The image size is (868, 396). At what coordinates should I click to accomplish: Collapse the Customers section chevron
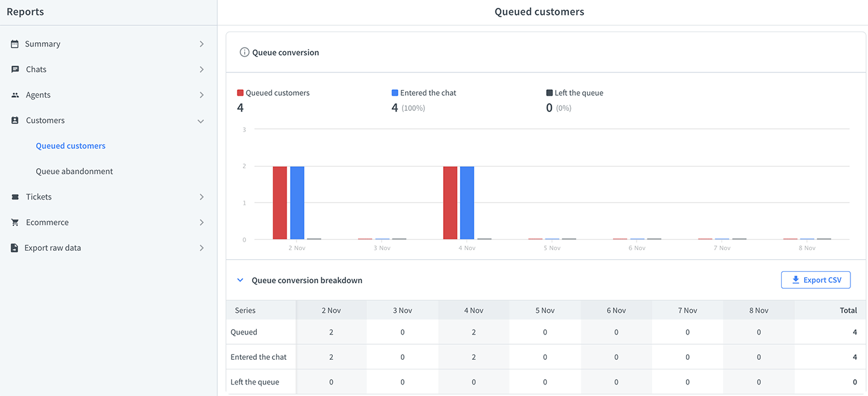tap(201, 121)
